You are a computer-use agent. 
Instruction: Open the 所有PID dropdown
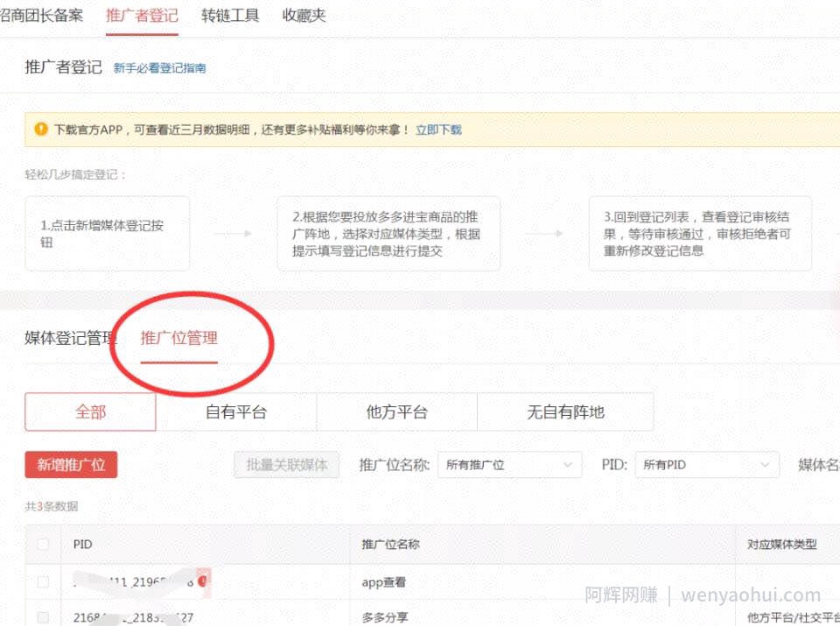pyautogui.click(x=707, y=465)
